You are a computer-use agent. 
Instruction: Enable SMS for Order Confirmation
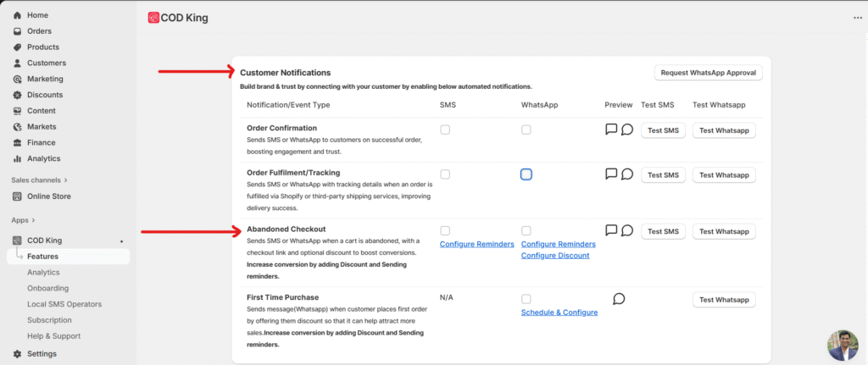coord(445,130)
